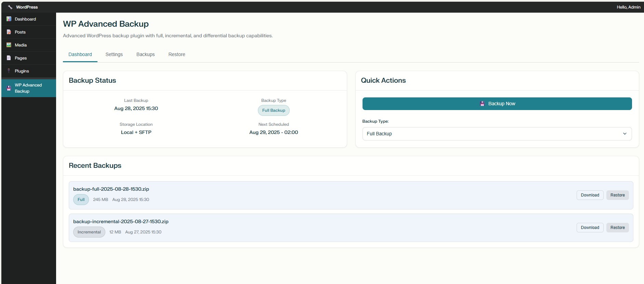Click the 12 MB size text
This screenshot has height=284, width=644.
[x=115, y=232]
